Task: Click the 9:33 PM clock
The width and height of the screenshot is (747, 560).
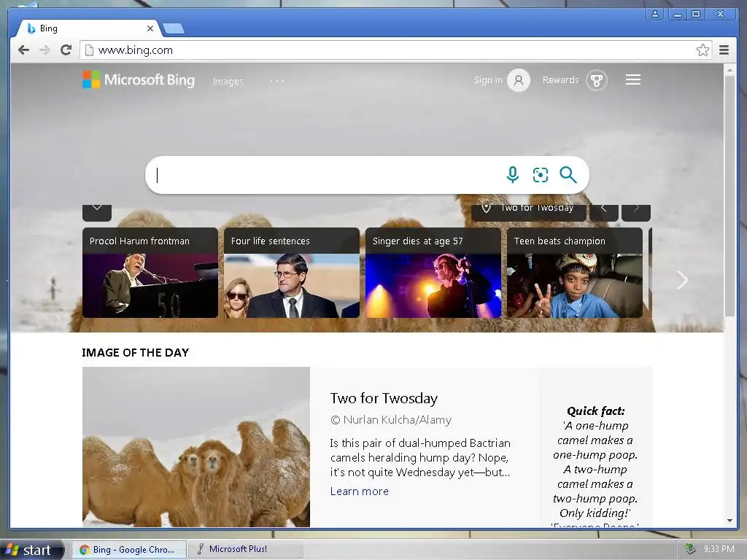Action: [719, 549]
